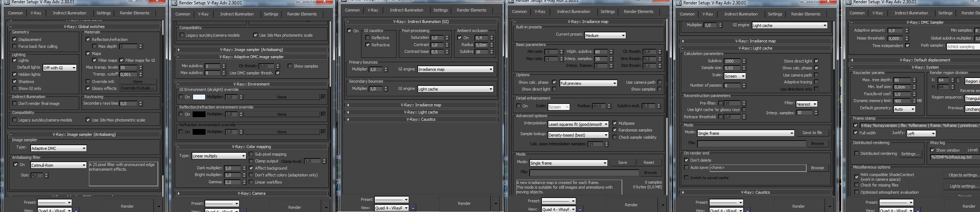Viewport: 980px width, 212px height.
Task: Enable Check sample visibility
Action: (x=615, y=138)
